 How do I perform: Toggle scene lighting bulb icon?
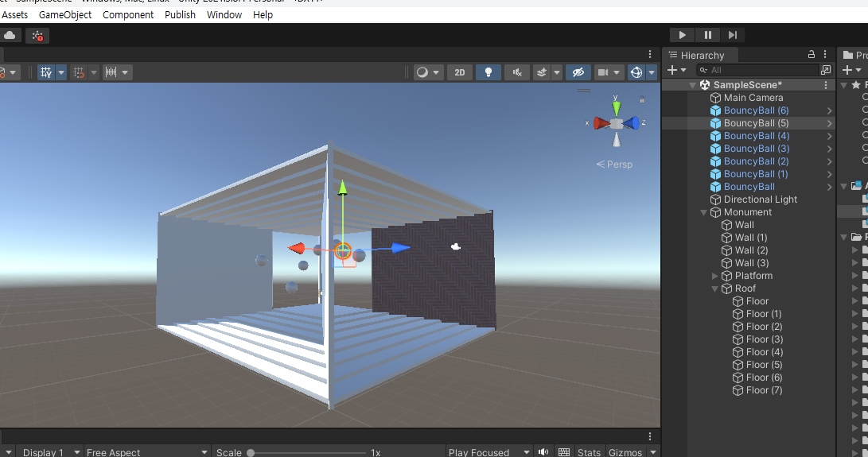tap(488, 72)
